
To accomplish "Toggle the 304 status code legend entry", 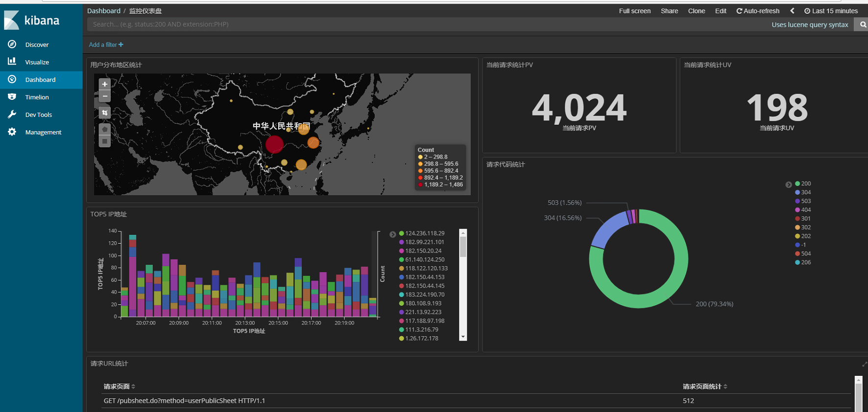I will coord(803,192).
